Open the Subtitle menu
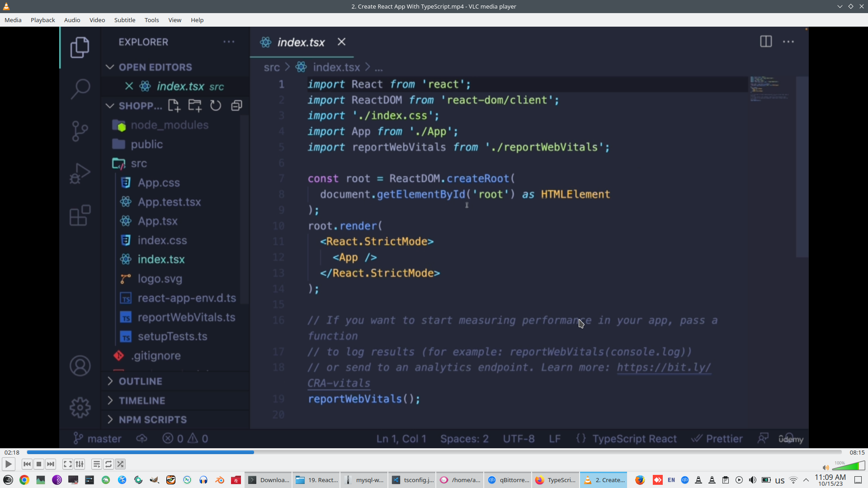Screen dimensions: 868x488 coord(124,20)
